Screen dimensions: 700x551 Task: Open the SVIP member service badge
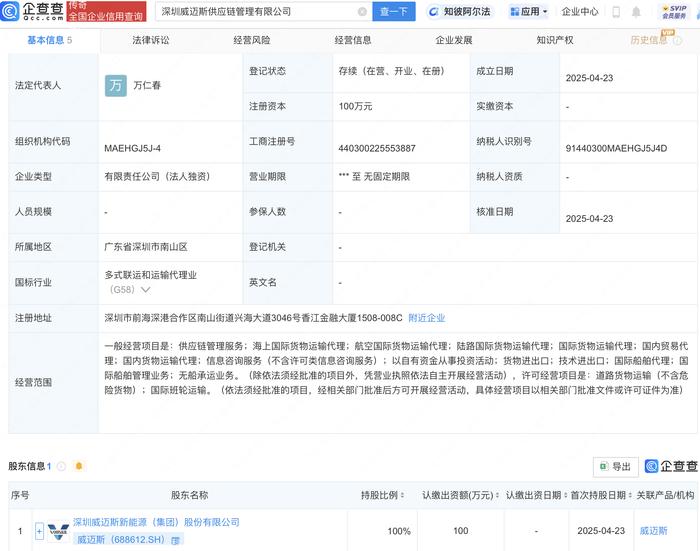coord(674,12)
